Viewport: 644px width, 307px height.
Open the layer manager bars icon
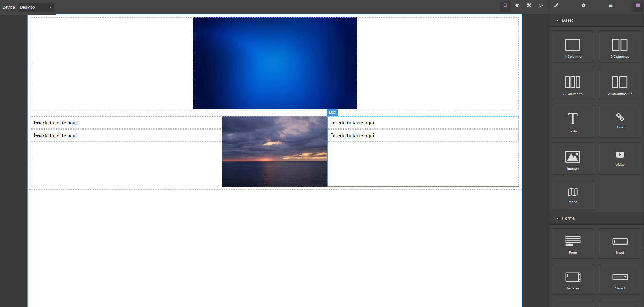tap(610, 5)
